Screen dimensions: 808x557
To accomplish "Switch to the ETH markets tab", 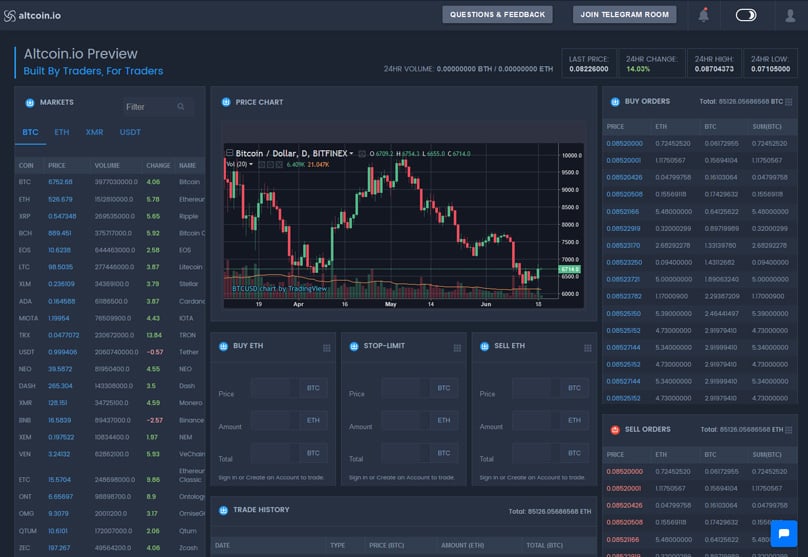I will (x=62, y=132).
